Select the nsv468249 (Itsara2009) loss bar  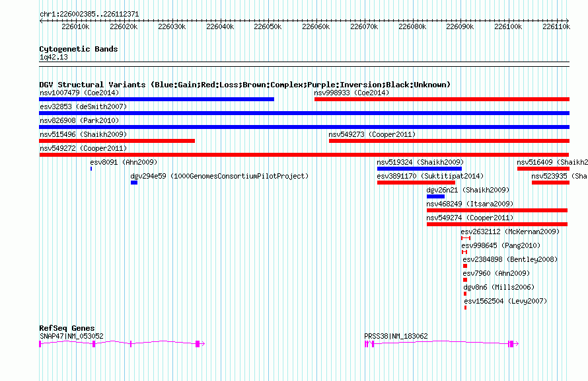[x=497, y=210]
